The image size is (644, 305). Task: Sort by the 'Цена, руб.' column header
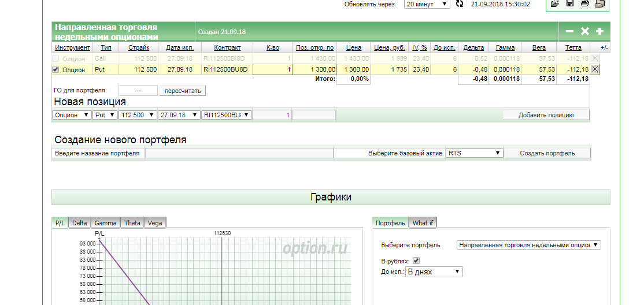point(390,48)
